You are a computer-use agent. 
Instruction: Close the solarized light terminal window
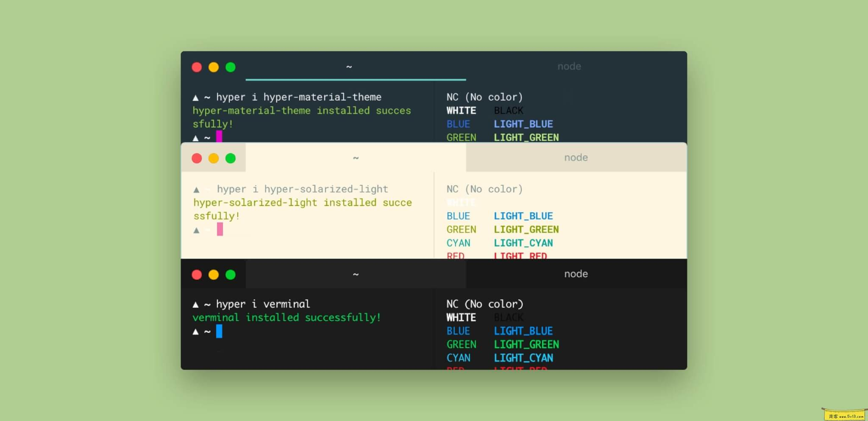click(x=197, y=158)
